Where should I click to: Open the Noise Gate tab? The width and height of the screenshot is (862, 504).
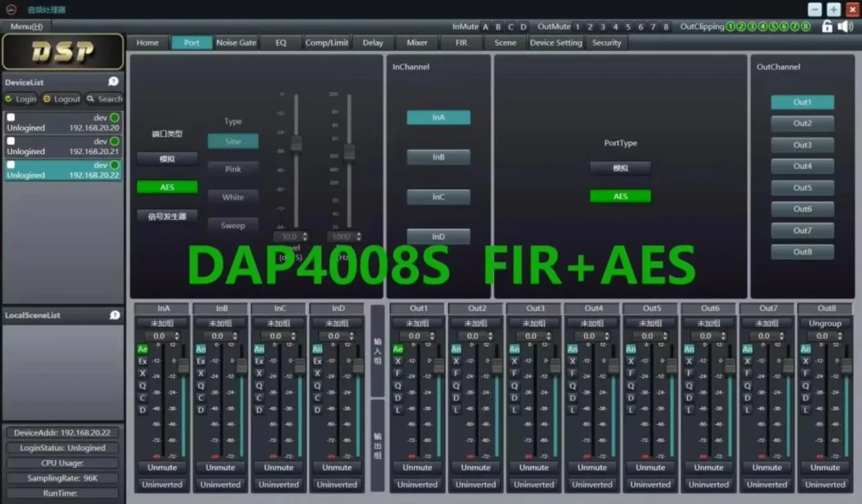click(236, 42)
